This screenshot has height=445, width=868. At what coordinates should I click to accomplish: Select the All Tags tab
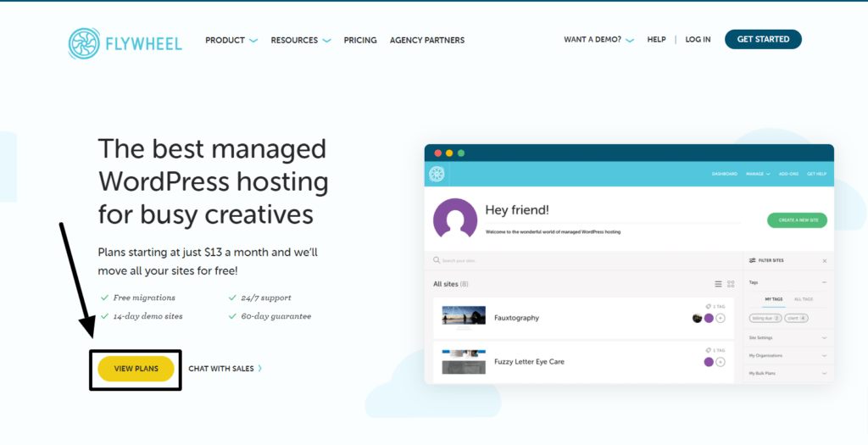804,299
